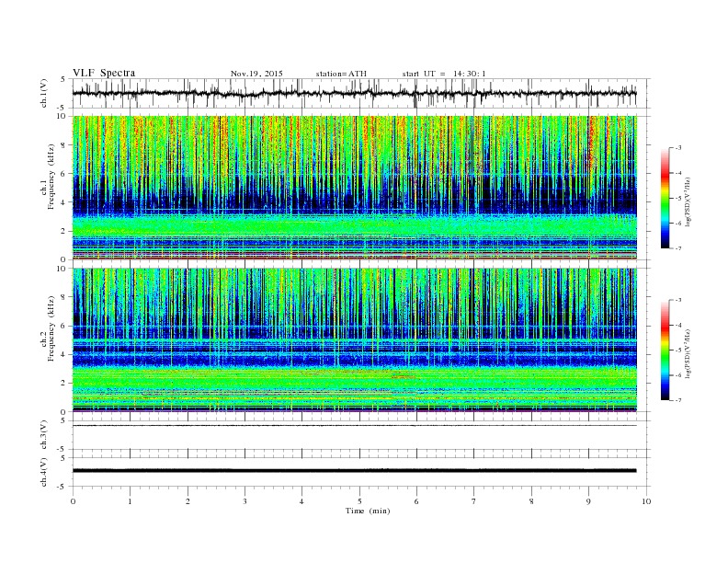Viewport: 728px width, 563px height.
Task: Click the ch.2 PSD colorbar
Action: pos(665,350)
